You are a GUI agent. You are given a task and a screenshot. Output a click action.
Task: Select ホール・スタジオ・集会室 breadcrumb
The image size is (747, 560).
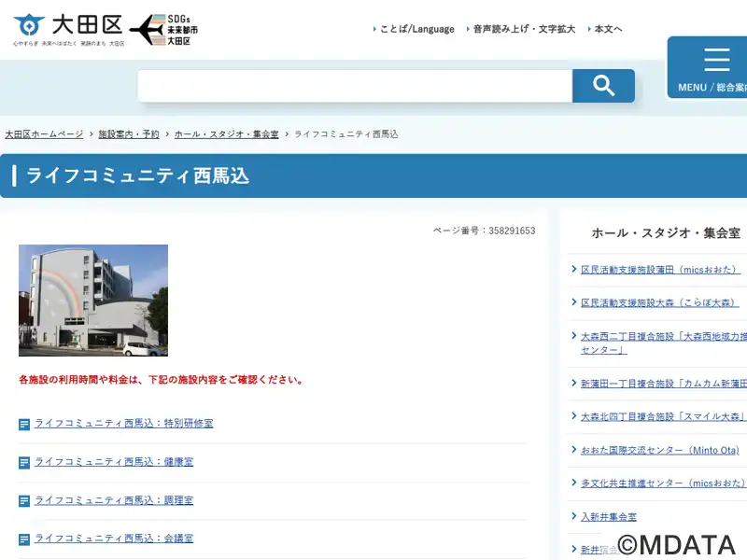226,134
